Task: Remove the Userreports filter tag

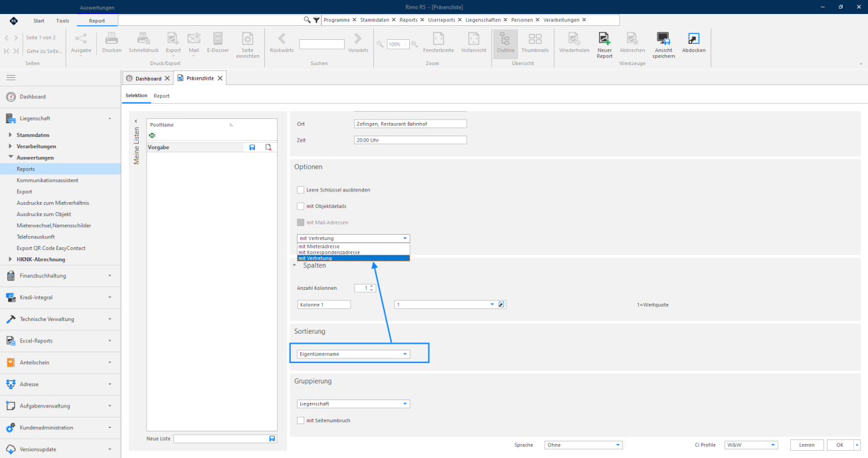Action: coord(460,20)
